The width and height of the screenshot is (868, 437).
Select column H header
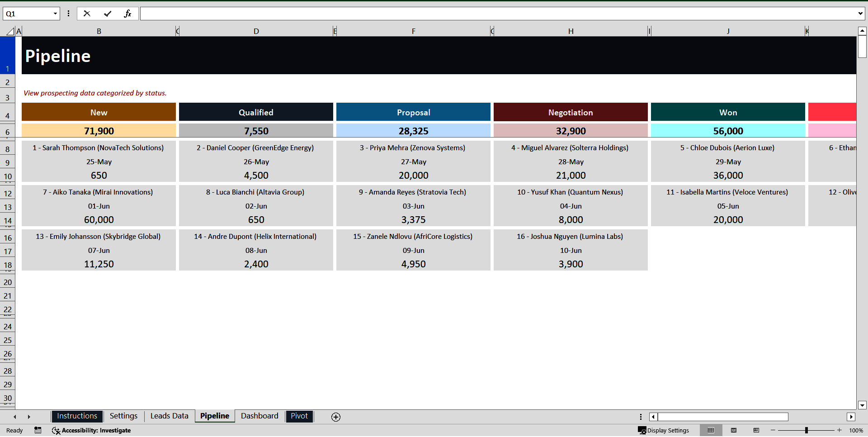point(571,31)
